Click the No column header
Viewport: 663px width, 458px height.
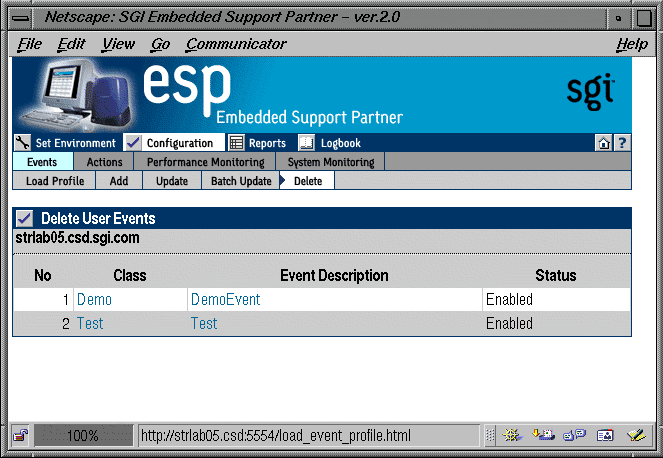[x=43, y=275]
